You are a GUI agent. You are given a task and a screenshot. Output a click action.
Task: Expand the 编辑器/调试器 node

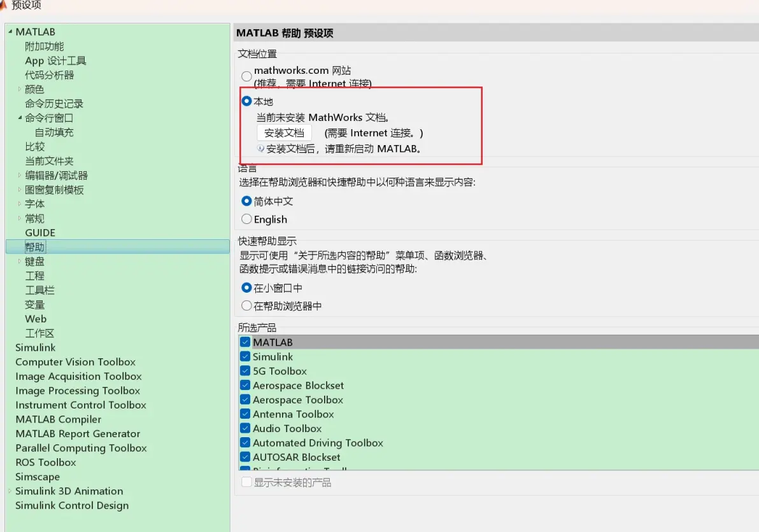[19, 175]
